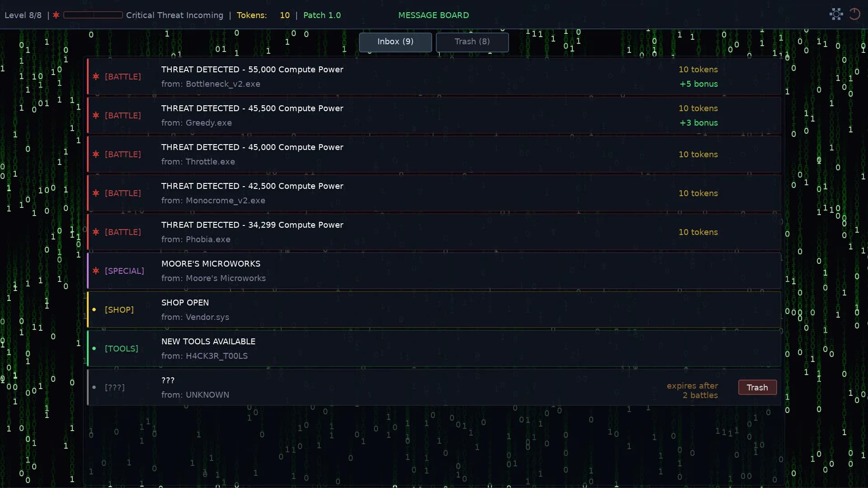Viewport: 868px width, 488px height.
Task: Click the +3 bonus reward text
Action: [x=699, y=122]
